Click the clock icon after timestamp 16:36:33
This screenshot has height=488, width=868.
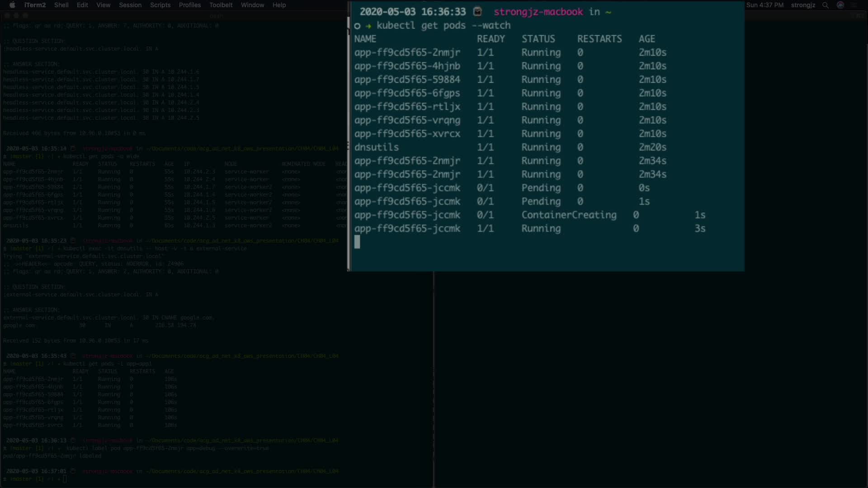pos(477,12)
